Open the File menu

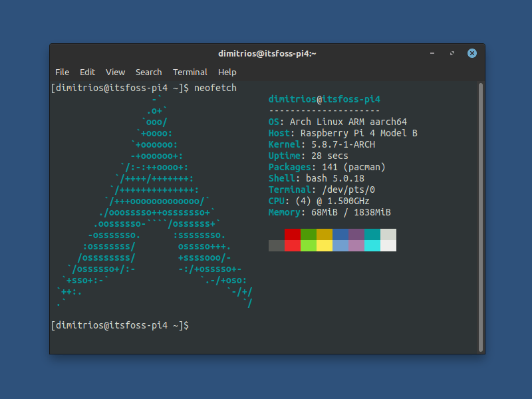(x=62, y=72)
